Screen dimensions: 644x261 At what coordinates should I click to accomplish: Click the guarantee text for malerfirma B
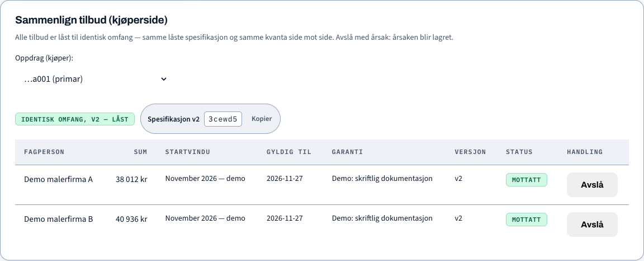pos(382,218)
